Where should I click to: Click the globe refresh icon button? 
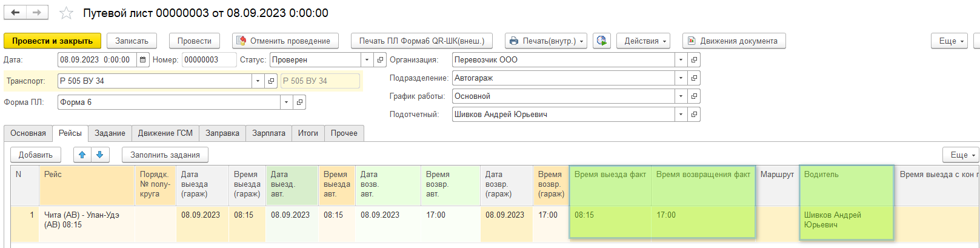click(601, 41)
